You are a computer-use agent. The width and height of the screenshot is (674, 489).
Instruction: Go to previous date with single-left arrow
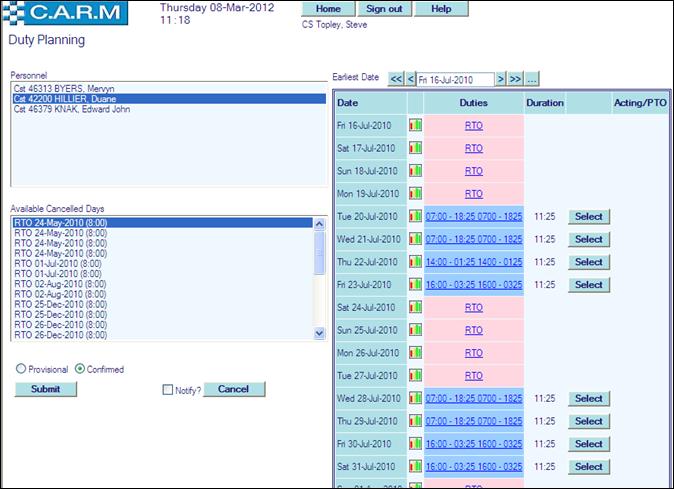point(409,79)
